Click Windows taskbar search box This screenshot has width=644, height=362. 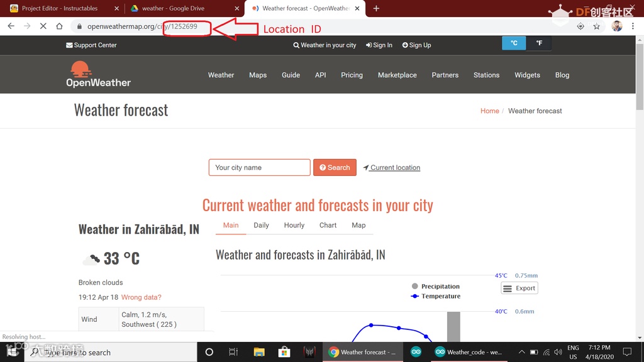[111, 352]
